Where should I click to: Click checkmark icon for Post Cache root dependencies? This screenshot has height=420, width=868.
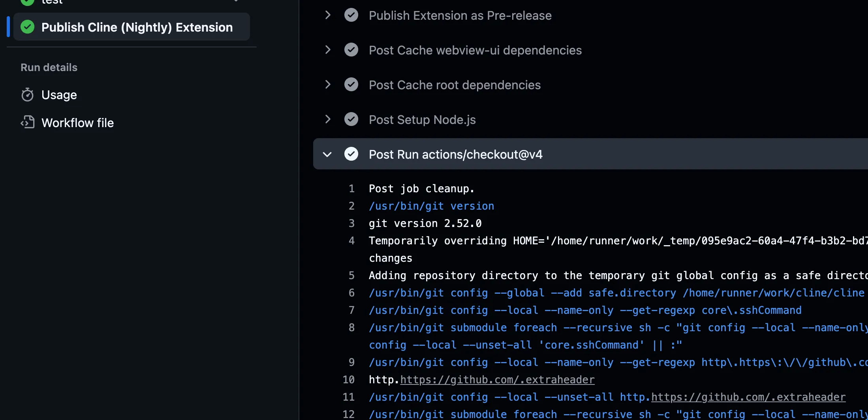pyautogui.click(x=351, y=85)
